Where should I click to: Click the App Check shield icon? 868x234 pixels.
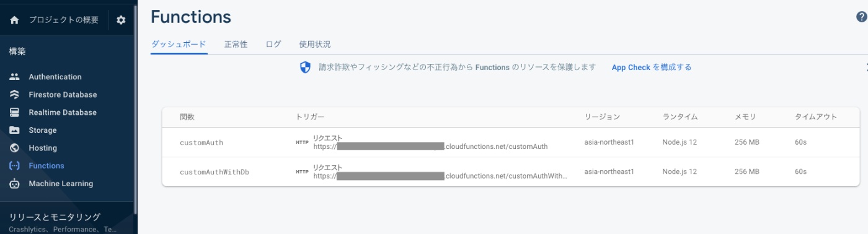tap(305, 68)
